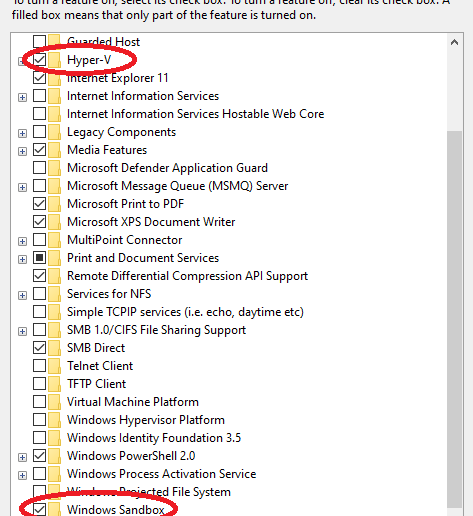This screenshot has height=516, width=473.
Task: Select the "Services for NFS" label
Action: 109,294
